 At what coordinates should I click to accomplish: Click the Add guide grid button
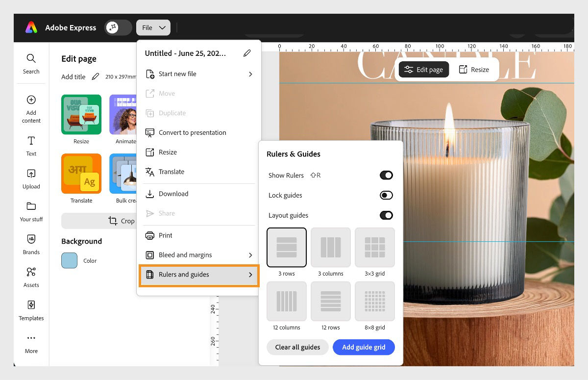coord(364,347)
